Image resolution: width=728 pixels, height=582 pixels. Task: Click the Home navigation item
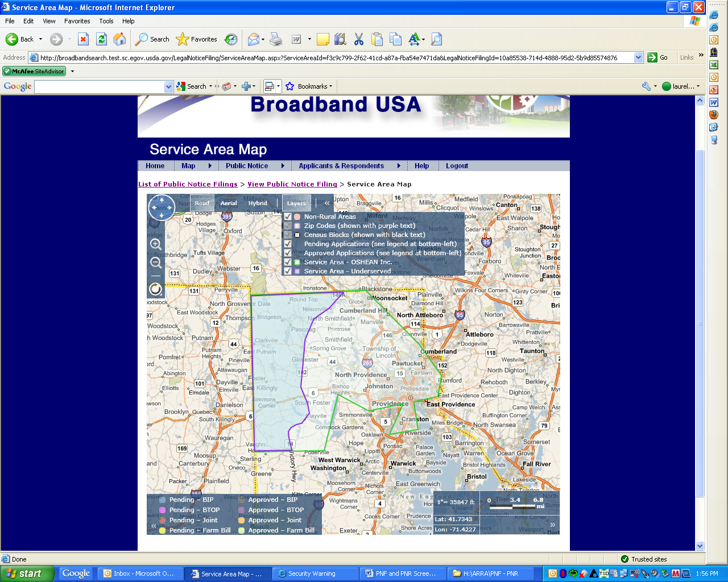tap(155, 166)
